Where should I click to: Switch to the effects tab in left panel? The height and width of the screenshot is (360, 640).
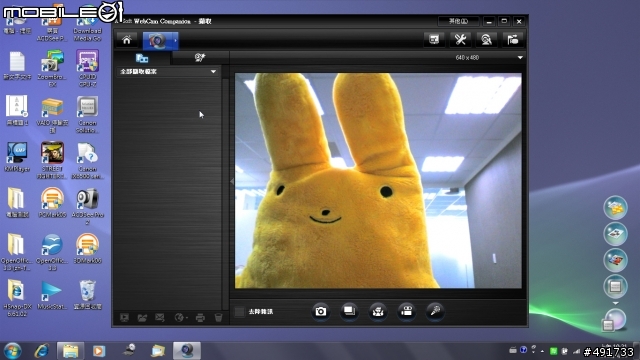point(200,58)
